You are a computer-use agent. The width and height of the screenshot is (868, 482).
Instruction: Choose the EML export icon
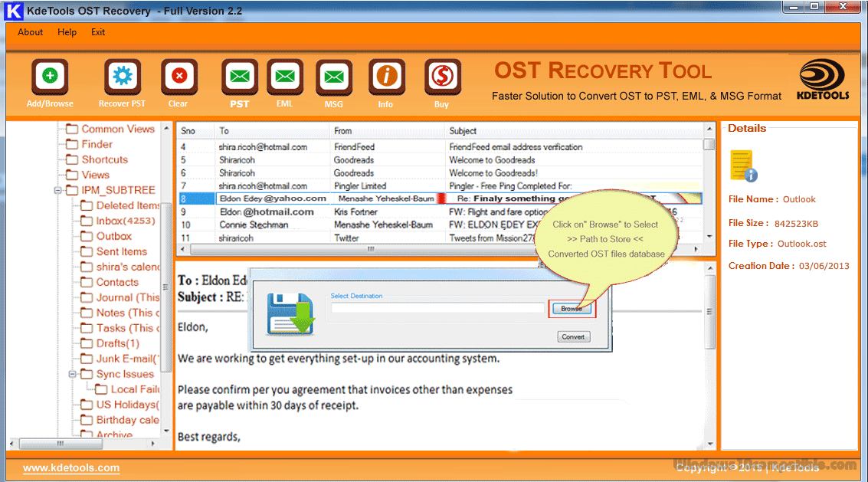(284, 77)
